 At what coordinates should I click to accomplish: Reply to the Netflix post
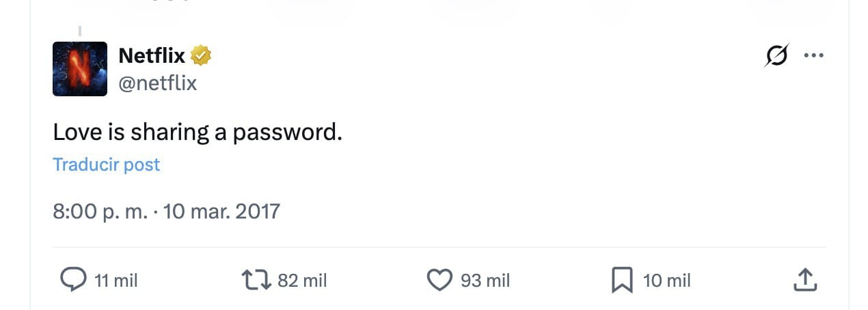pyautogui.click(x=73, y=279)
